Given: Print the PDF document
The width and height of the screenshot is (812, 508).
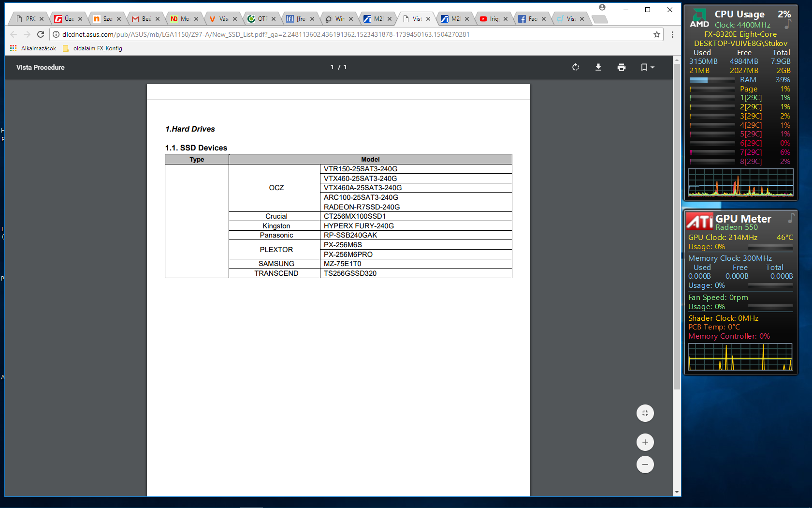Looking at the screenshot, I should pyautogui.click(x=622, y=67).
